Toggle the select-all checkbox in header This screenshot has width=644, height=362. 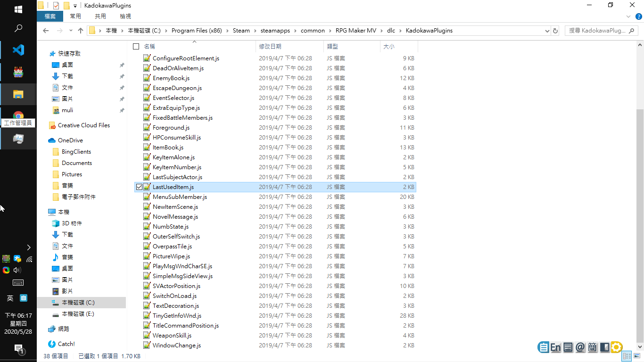point(136,47)
